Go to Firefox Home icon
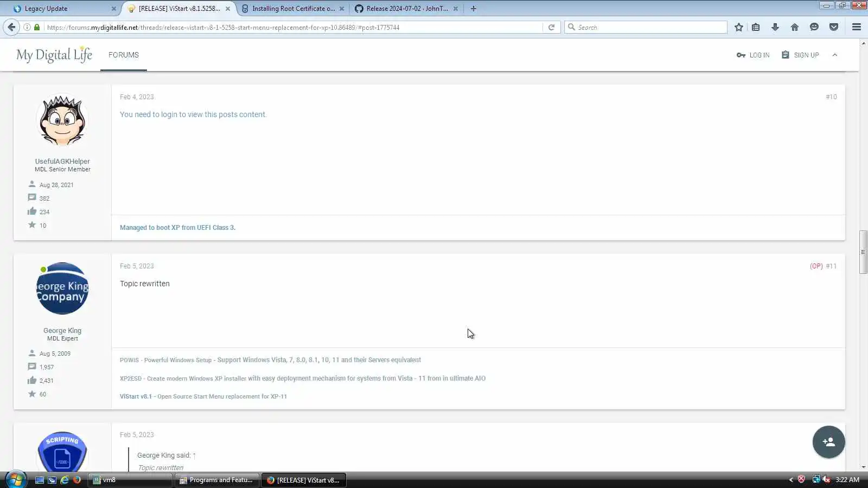Viewport: 868px width, 488px height. click(x=795, y=27)
